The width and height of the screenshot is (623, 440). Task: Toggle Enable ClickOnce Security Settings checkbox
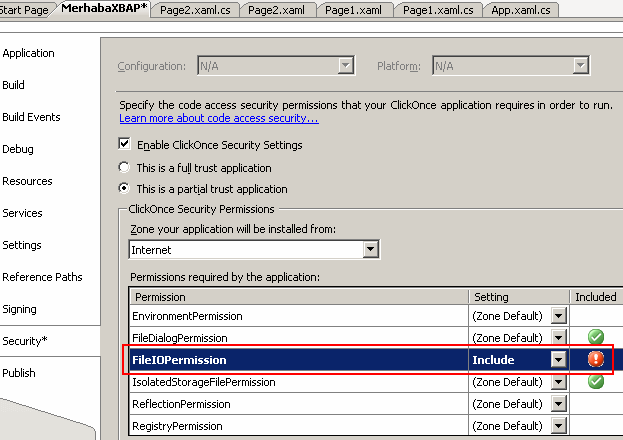125,145
